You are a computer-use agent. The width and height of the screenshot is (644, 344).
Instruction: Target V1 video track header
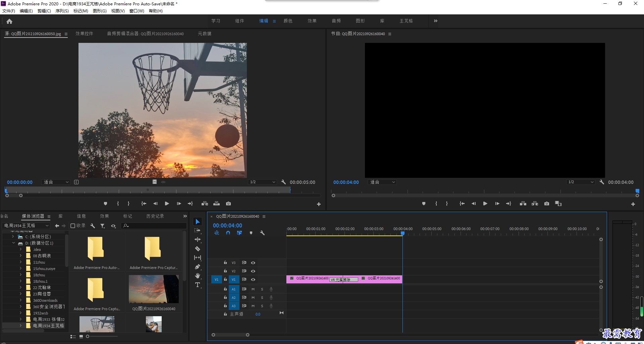(x=233, y=279)
